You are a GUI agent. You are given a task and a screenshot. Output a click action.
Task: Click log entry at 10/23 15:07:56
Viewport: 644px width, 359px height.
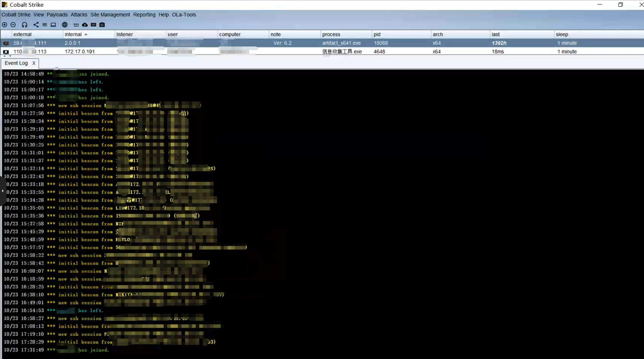pos(102,106)
